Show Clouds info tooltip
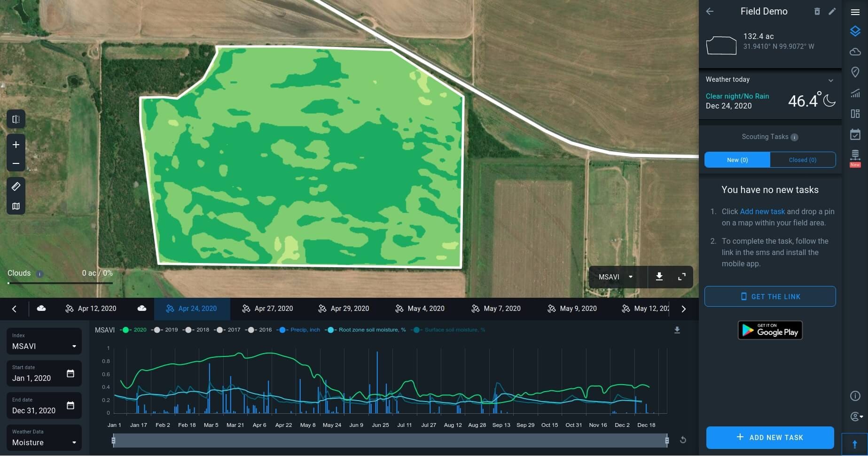This screenshot has width=868, height=456. 40,274
